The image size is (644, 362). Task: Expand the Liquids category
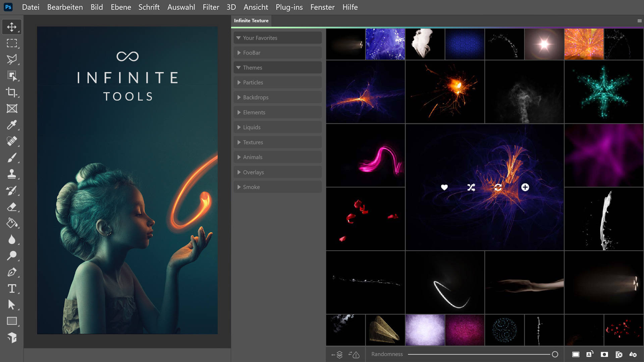point(278,127)
